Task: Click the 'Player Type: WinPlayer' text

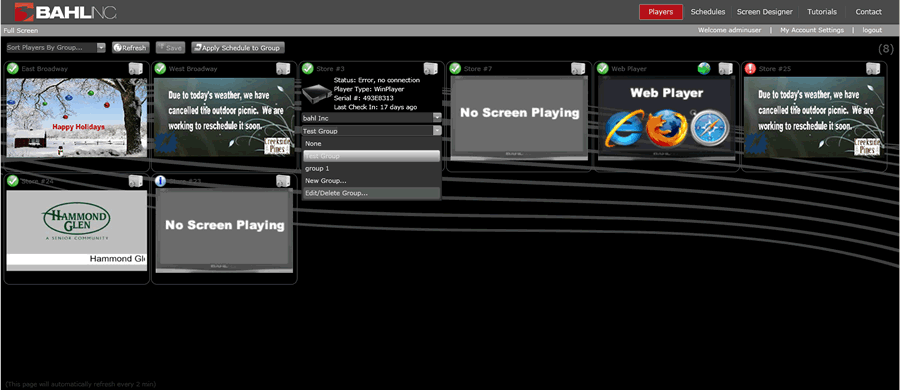Action: point(369,89)
